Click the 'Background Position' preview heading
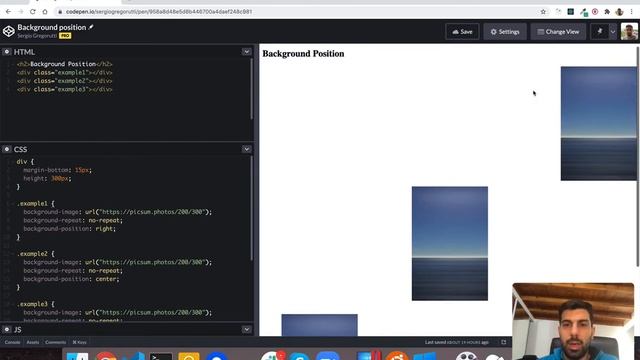The height and width of the screenshot is (360, 640). click(303, 53)
